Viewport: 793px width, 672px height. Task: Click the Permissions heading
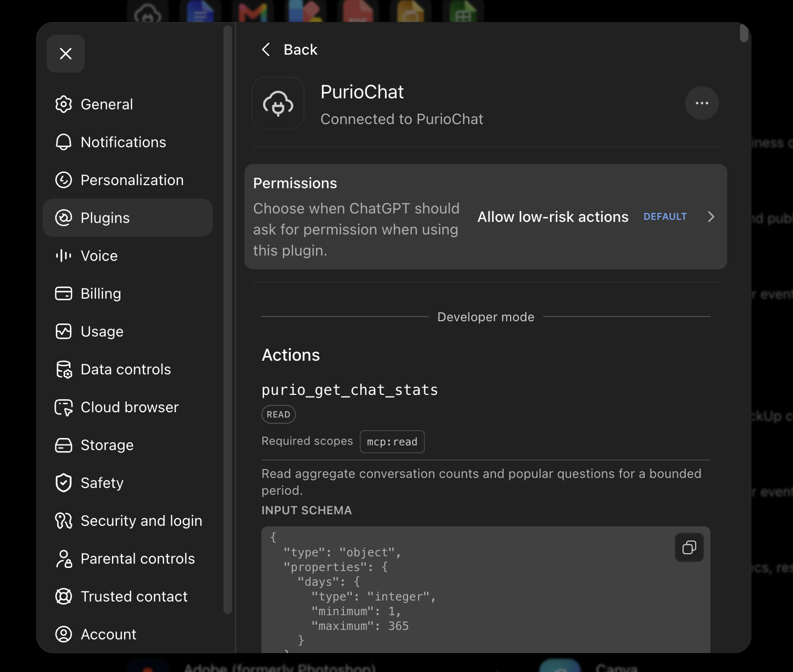(295, 183)
